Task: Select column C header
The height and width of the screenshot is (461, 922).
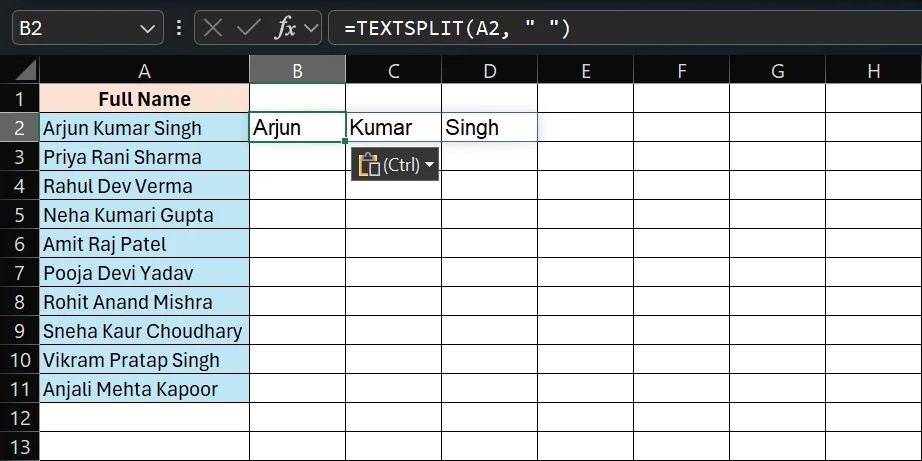Action: 393,71
